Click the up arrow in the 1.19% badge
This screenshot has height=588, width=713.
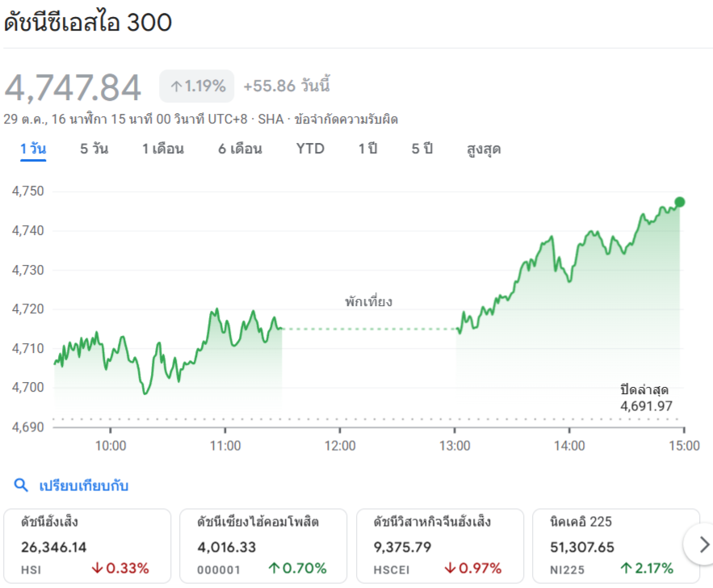(x=175, y=86)
